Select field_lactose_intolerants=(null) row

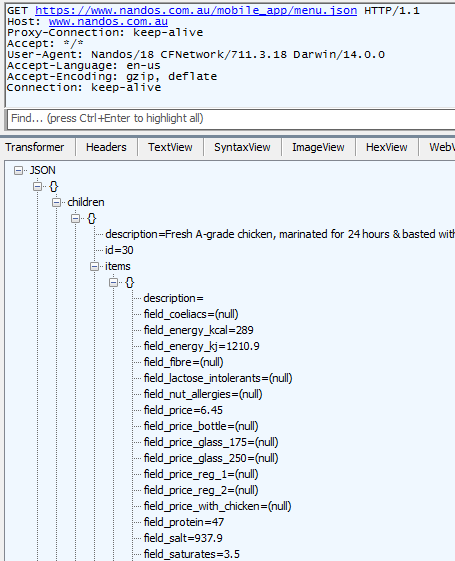coord(218,378)
